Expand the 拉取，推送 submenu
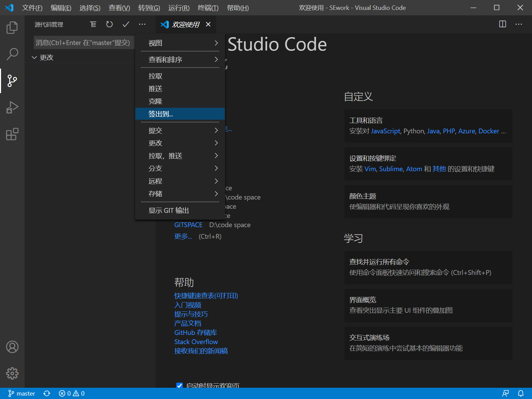This screenshot has width=532, height=399. tap(180, 156)
